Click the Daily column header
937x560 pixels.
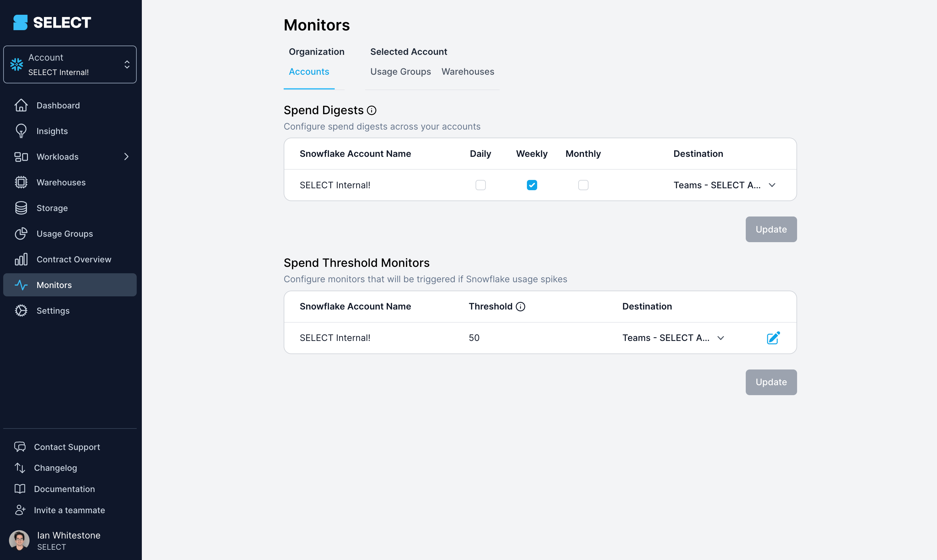pos(480,154)
